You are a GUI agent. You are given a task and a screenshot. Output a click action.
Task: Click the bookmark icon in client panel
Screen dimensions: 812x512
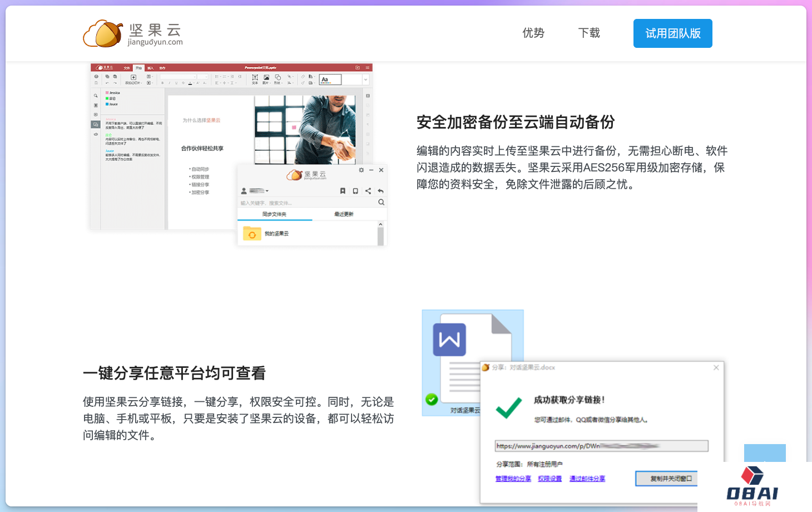pos(343,191)
